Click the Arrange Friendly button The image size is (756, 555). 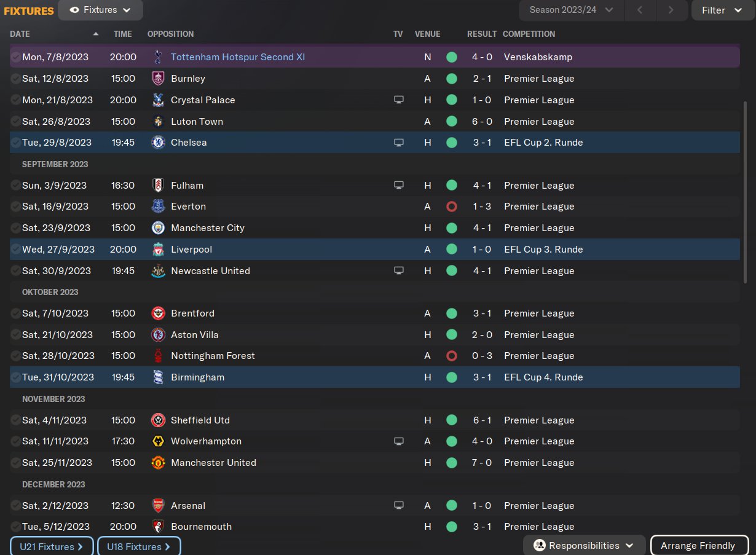698,546
